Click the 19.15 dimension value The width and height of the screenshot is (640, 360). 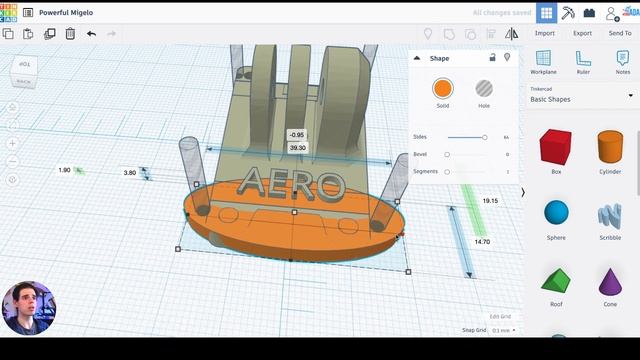[x=490, y=201]
